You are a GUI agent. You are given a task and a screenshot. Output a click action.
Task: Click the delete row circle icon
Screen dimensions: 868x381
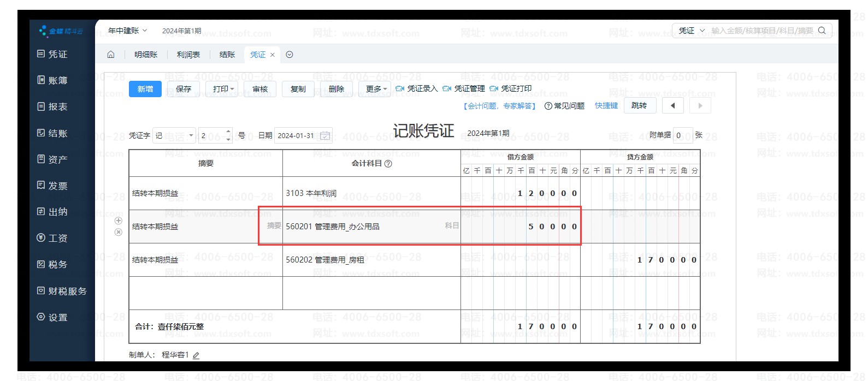coord(119,233)
